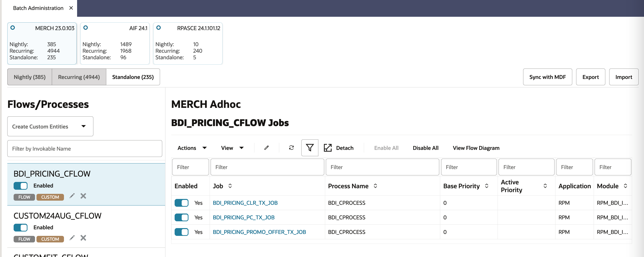The height and width of the screenshot is (257, 644).
Task: Edit the CUSTOM24AUG_CFLOW flow with pencil icon
Action: [72, 238]
